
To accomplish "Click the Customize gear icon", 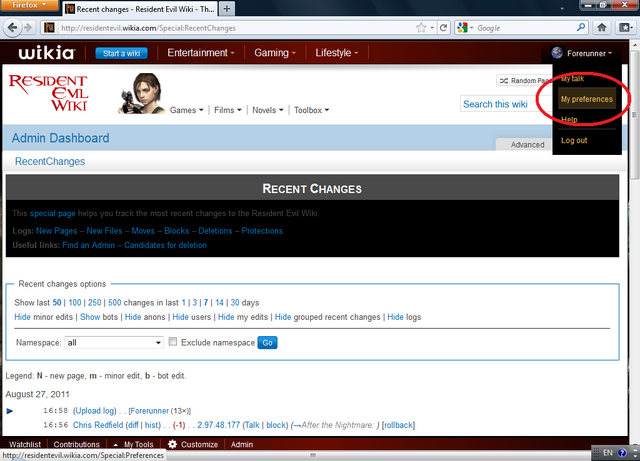I will click(172, 444).
